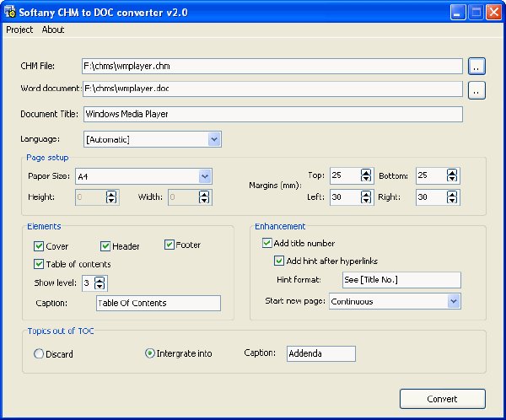Increase the Show level value
This screenshot has width=506, height=420.
click(x=100, y=279)
